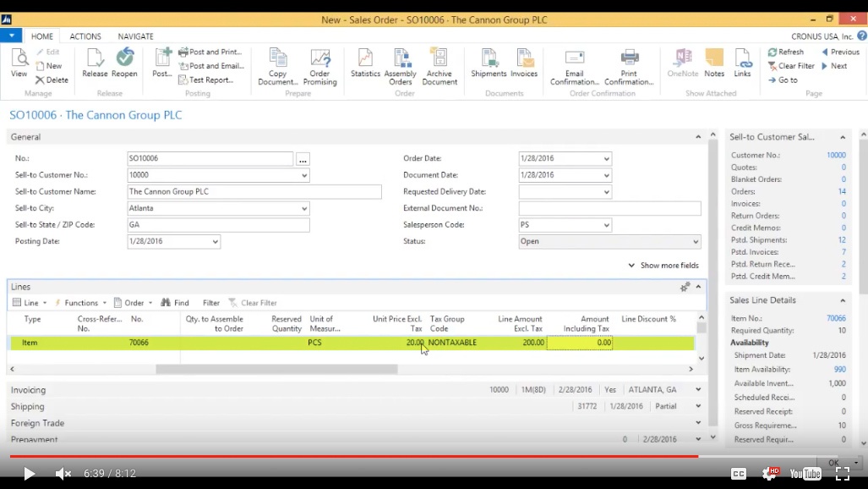
Task: Open customer number 10000 link
Action: (836, 155)
